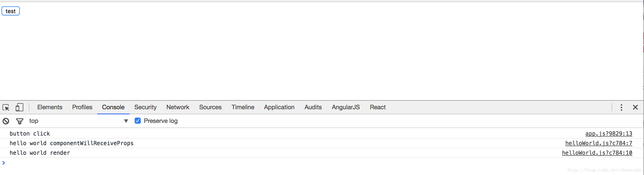
Task: Uncheck the Preserve log checkbox
Action: point(138,121)
